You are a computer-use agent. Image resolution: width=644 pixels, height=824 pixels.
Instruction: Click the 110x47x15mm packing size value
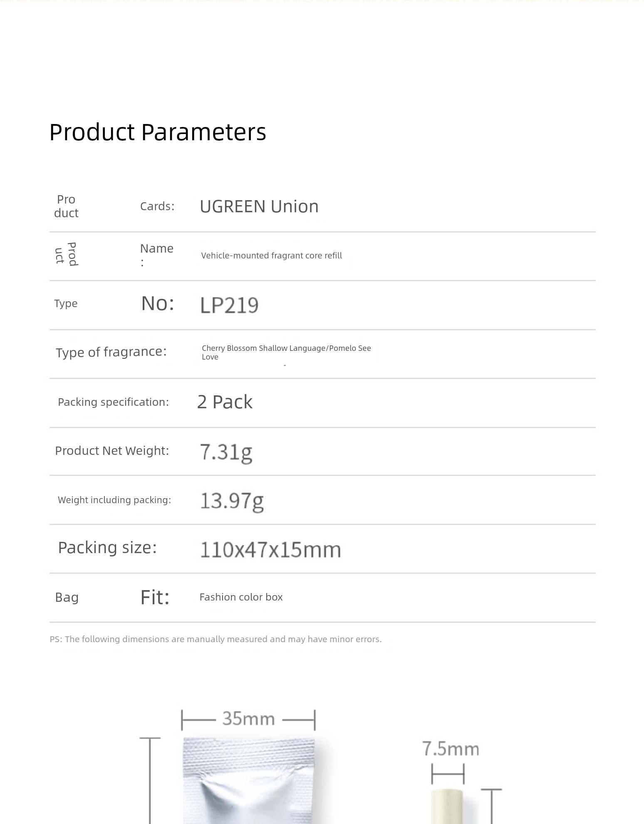[x=270, y=550]
